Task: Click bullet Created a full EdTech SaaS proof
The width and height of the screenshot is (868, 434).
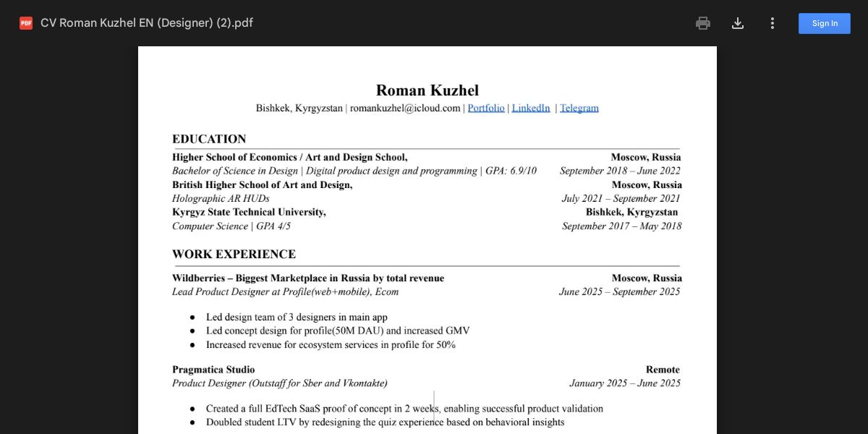Action: pos(404,409)
